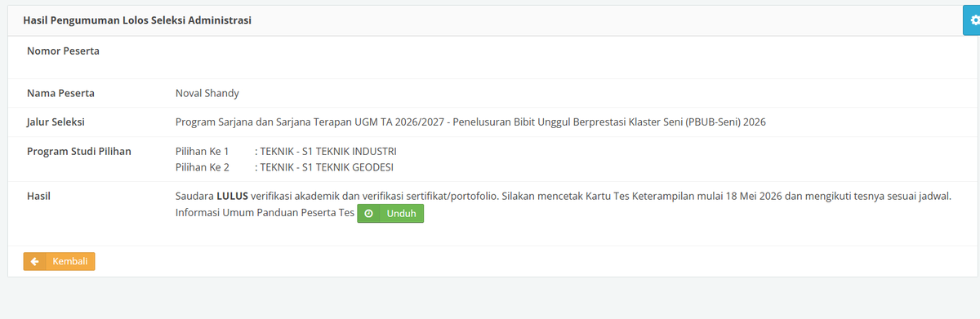Click the Nomor Peserta label
Image resolution: width=980 pixels, height=319 pixels.
coord(63,51)
